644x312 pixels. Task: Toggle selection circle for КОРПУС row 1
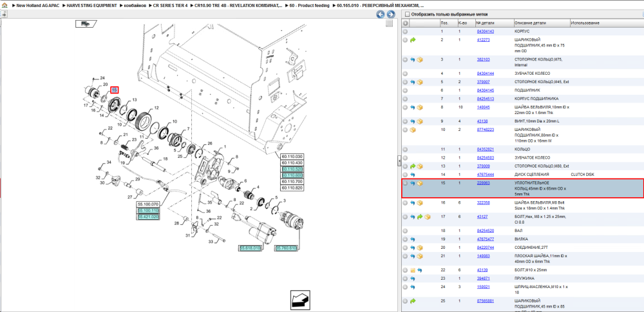point(405,32)
